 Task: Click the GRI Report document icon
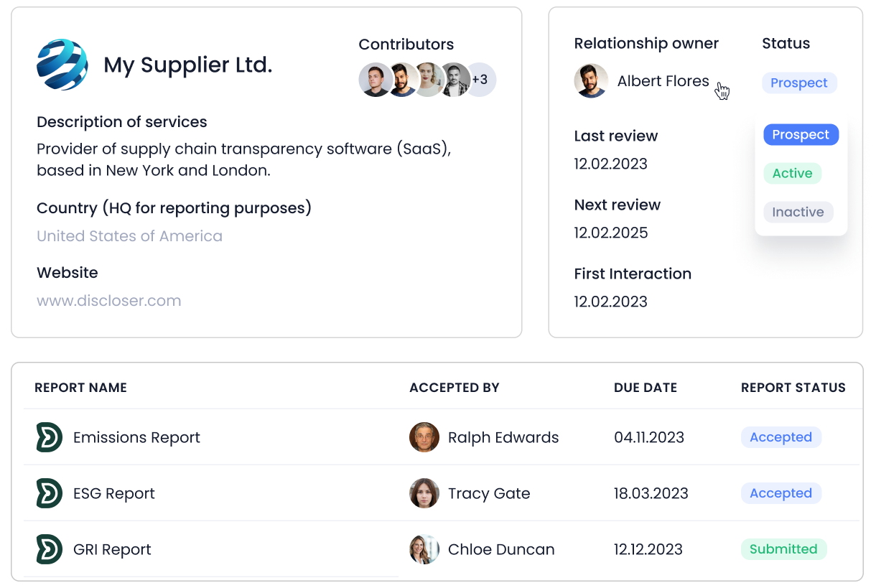(50, 549)
